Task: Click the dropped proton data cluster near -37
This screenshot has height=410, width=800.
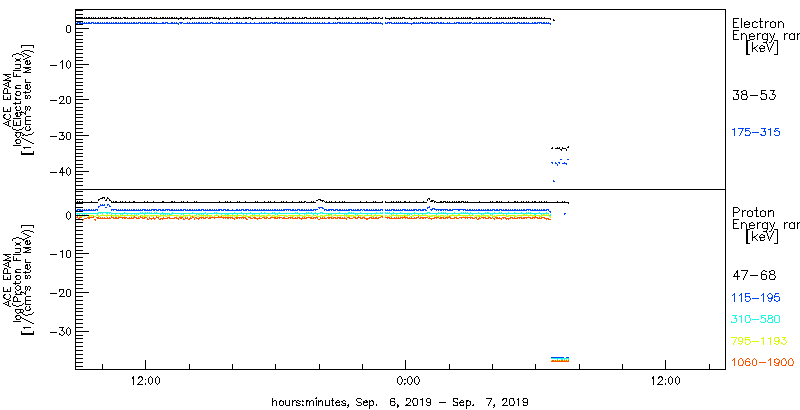Action: coord(560,360)
